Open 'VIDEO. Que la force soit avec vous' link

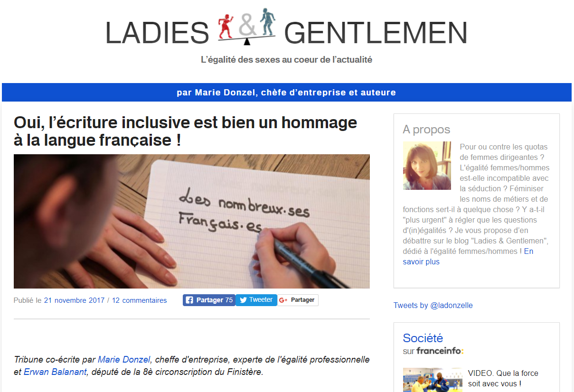tap(503, 378)
